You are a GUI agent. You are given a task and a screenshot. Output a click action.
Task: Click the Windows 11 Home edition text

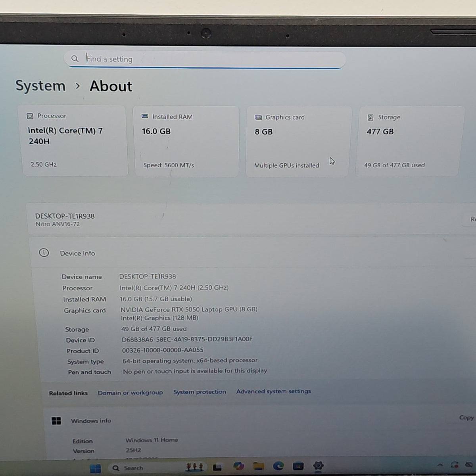(152, 440)
